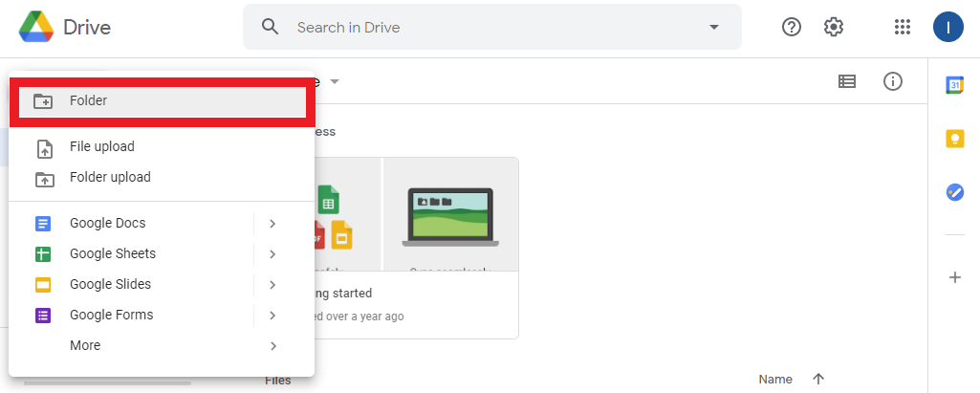Click the yellow Google Slides icon
The width and height of the screenshot is (980, 393).
click(42, 285)
